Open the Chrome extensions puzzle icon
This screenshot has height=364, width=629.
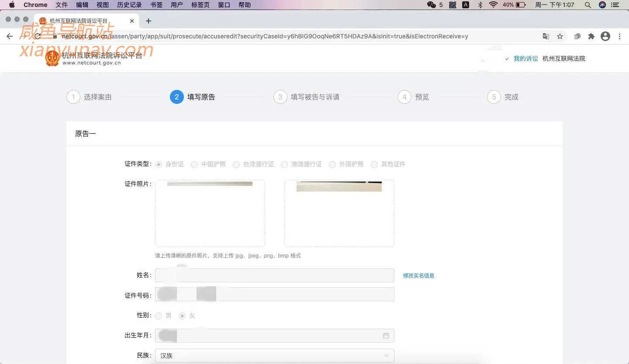pyautogui.click(x=591, y=36)
